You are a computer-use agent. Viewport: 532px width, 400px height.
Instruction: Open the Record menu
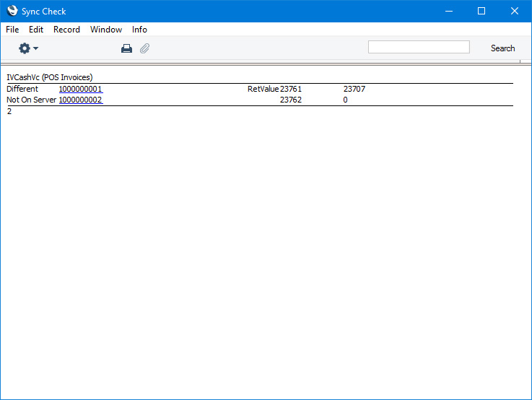click(66, 30)
